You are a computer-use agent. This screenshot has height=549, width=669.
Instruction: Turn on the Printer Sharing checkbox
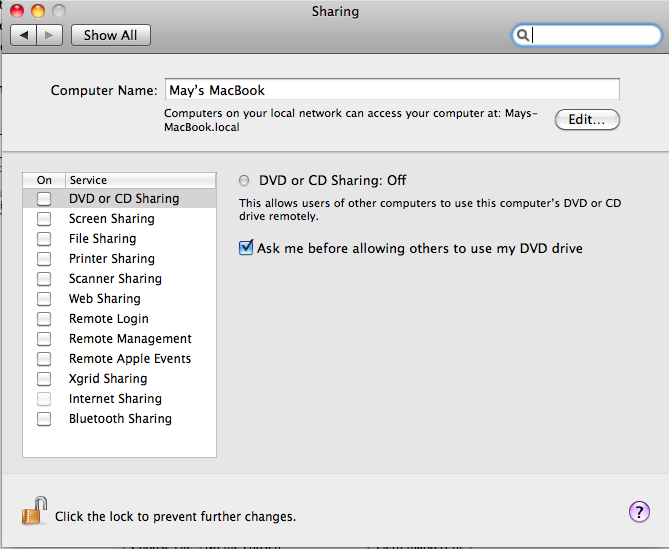pyautogui.click(x=44, y=259)
